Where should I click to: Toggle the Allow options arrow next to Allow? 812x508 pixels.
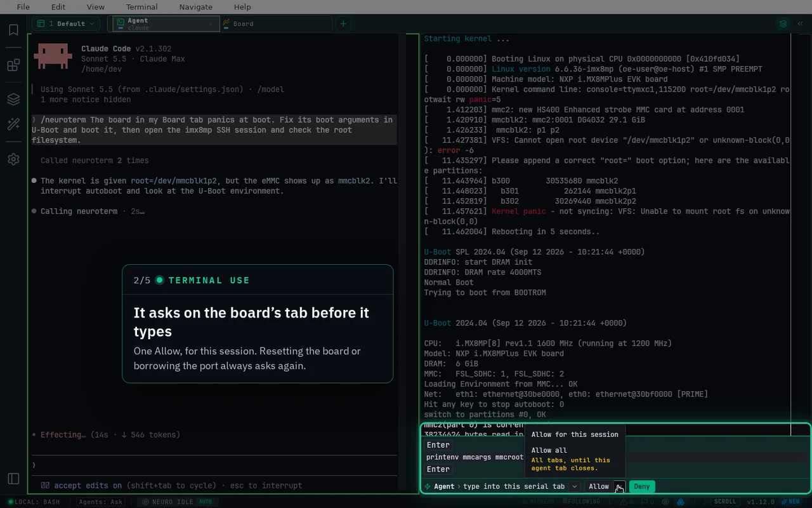pyautogui.click(x=620, y=486)
